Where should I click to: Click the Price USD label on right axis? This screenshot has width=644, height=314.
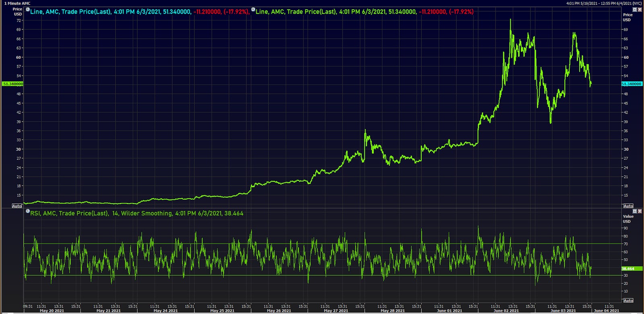coord(627,17)
